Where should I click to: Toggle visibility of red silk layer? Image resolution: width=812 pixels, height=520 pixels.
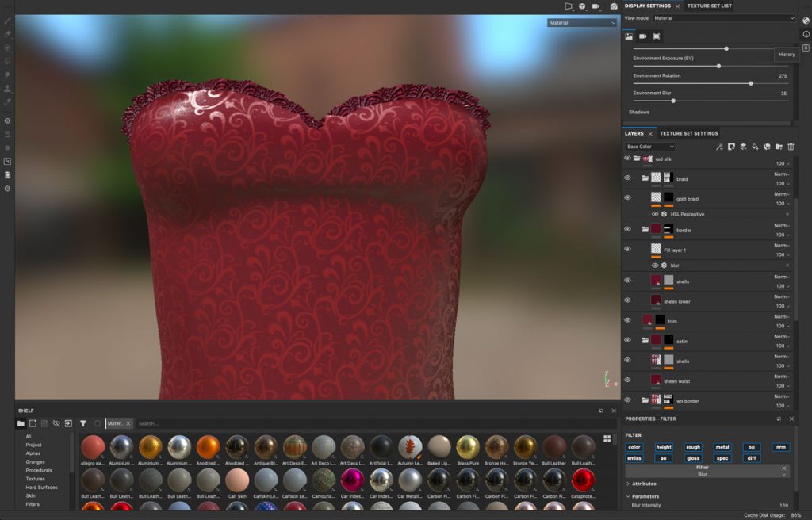click(628, 158)
